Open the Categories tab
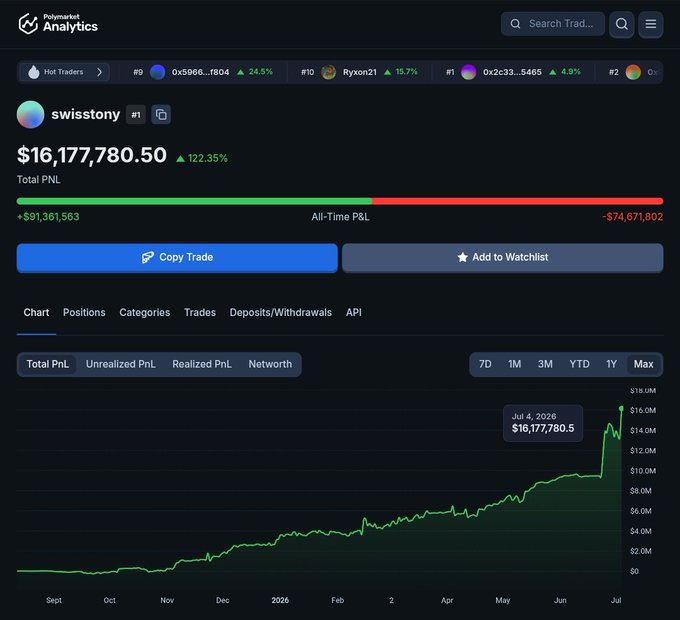Screen dimensions: 680x620 click(x=144, y=313)
